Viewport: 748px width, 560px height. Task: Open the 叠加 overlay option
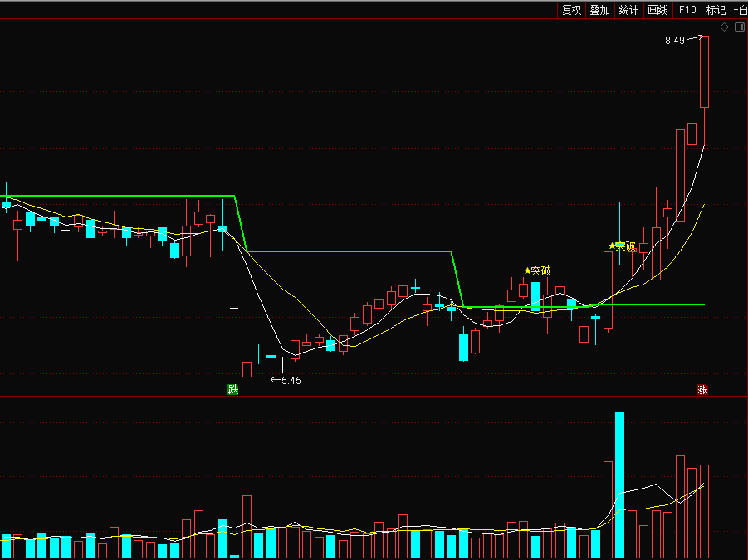tap(600, 10)
